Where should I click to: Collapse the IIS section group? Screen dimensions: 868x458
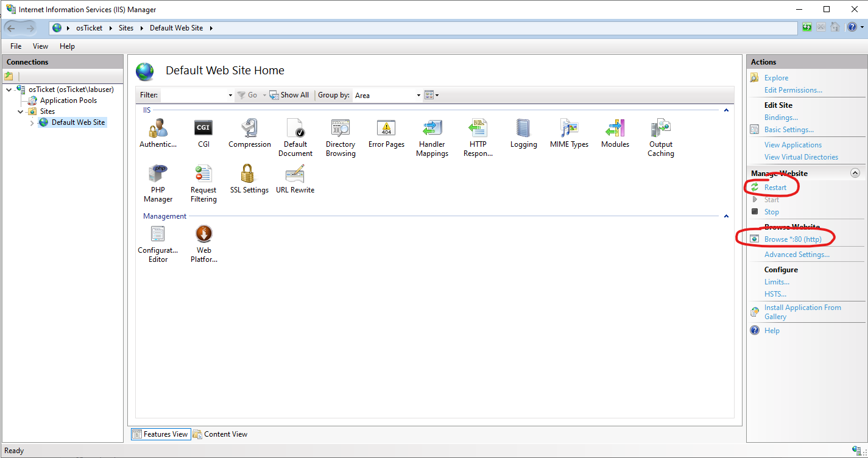point(726,110)
